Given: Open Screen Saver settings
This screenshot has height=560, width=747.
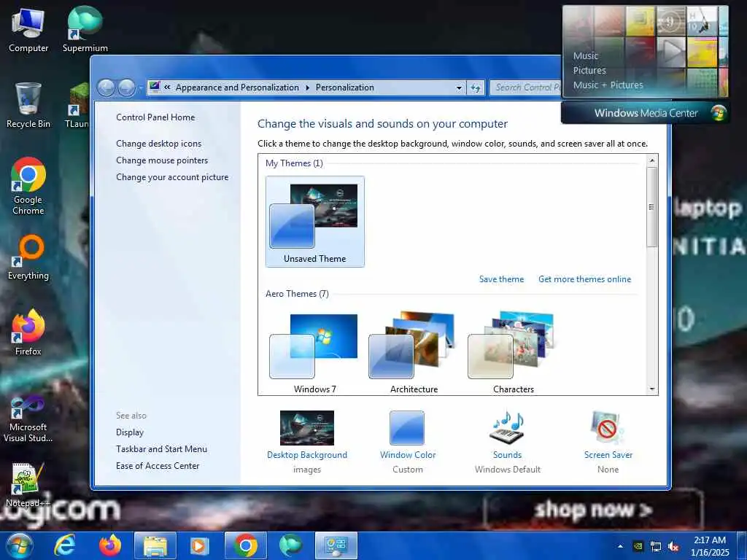Looking at the screenshot, I should pos(608,442).
